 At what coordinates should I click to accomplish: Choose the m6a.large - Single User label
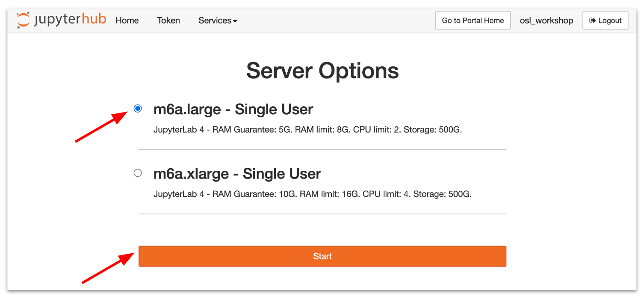click(x=233, y=110)
